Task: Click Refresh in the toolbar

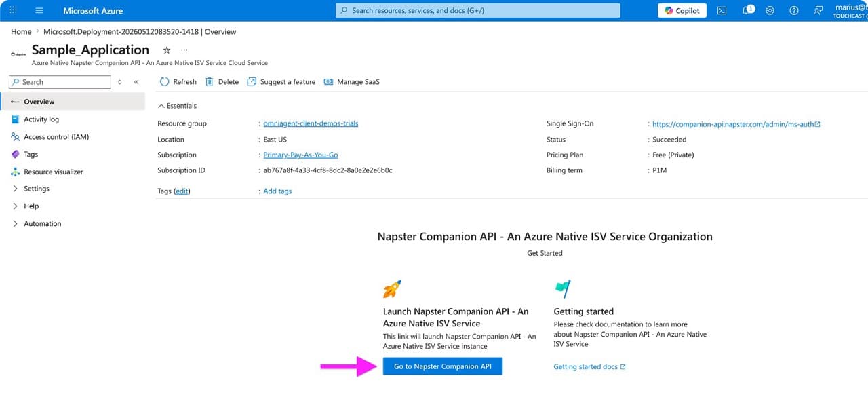Action: click(x=178, y=82)
